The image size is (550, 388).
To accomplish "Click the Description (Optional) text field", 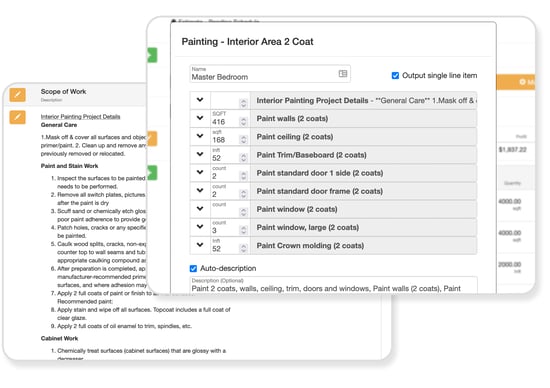I will pos(334,285).
